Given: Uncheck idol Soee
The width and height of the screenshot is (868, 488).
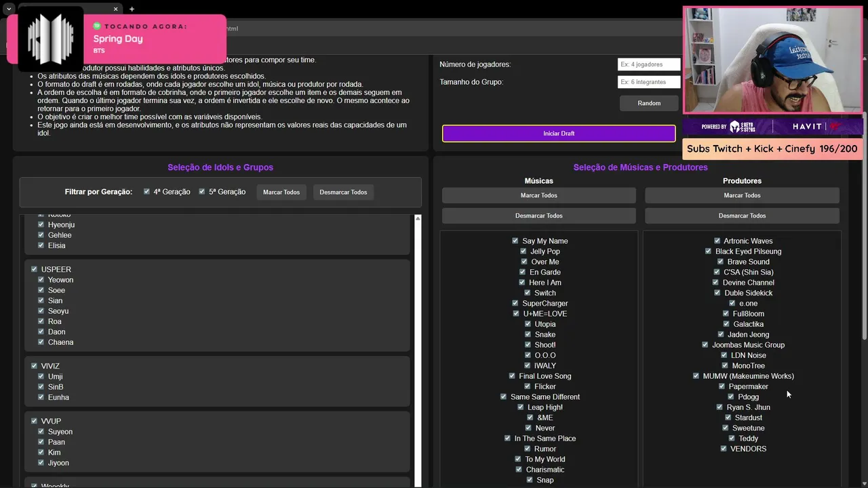Looking at the screenshot, I should 41,290.
